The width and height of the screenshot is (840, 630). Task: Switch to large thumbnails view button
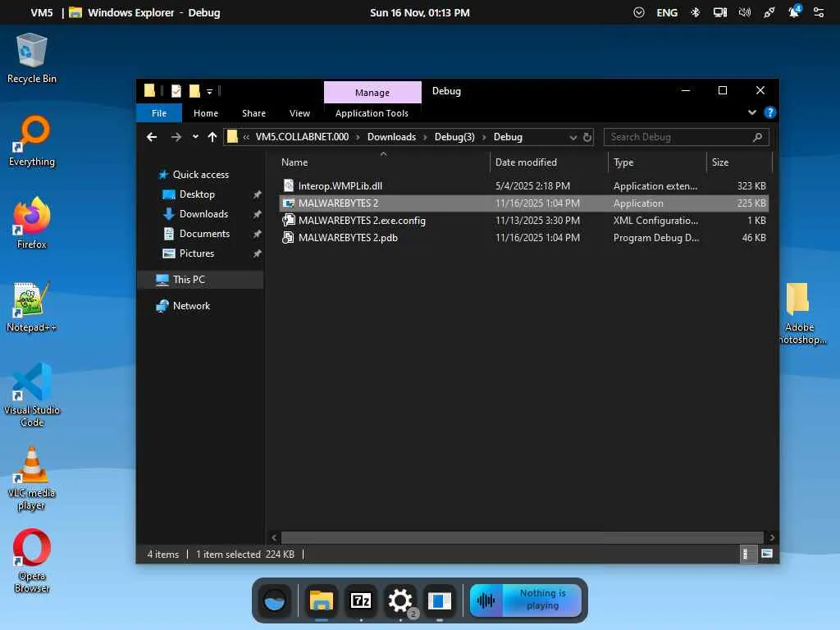point(767,554)
